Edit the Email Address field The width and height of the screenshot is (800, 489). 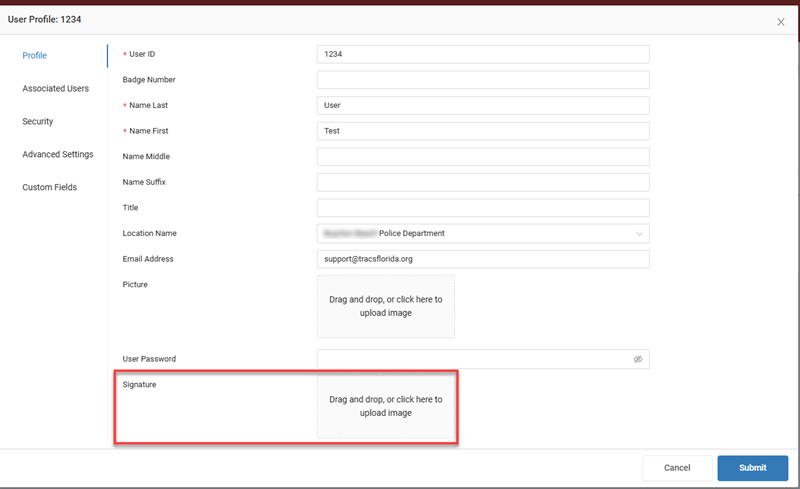click(x=483, y=260)
